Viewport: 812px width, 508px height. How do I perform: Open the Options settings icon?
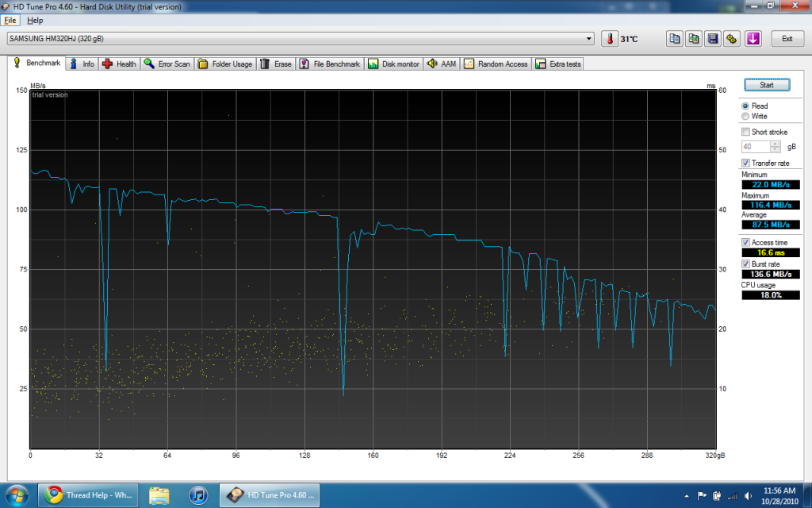pyautogui.click(x=732, y=39)
